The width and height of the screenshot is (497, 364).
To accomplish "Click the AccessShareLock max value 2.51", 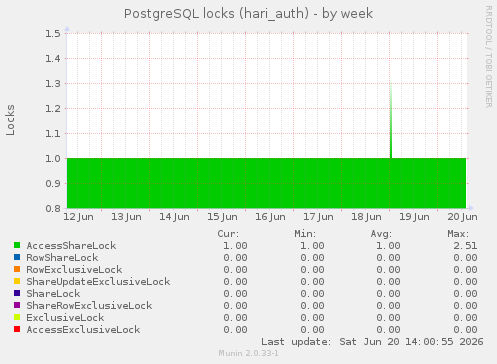I will [x=465, y=246].
